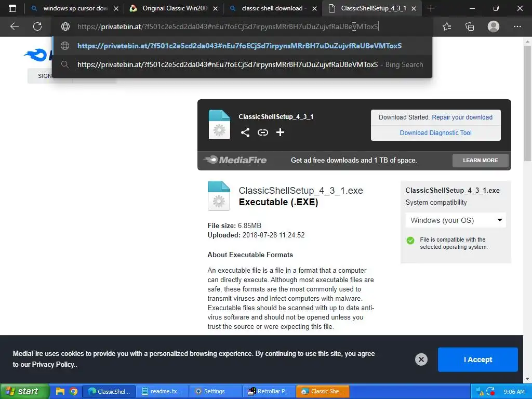Click the File size: 6.85MB text
The width and height of the screenshot is (532, 399).
click(234, 225)
